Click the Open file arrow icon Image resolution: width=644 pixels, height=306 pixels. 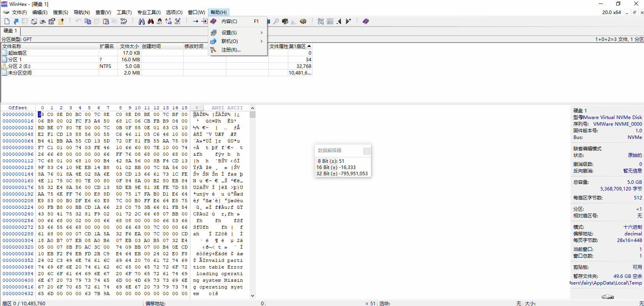16,21
